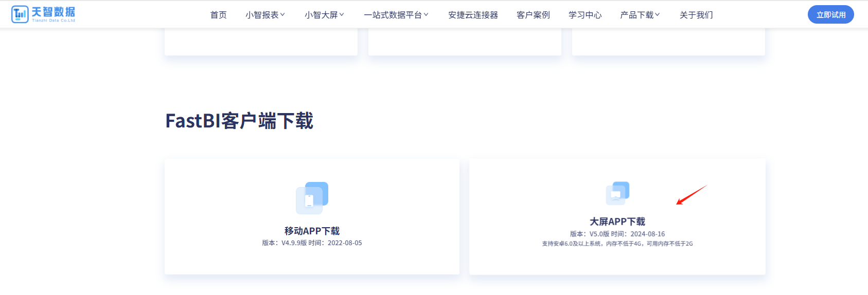The image size is (868, 295).
Task: Expand the 小智报表 dropdown chevron
Action: [282, 15]
